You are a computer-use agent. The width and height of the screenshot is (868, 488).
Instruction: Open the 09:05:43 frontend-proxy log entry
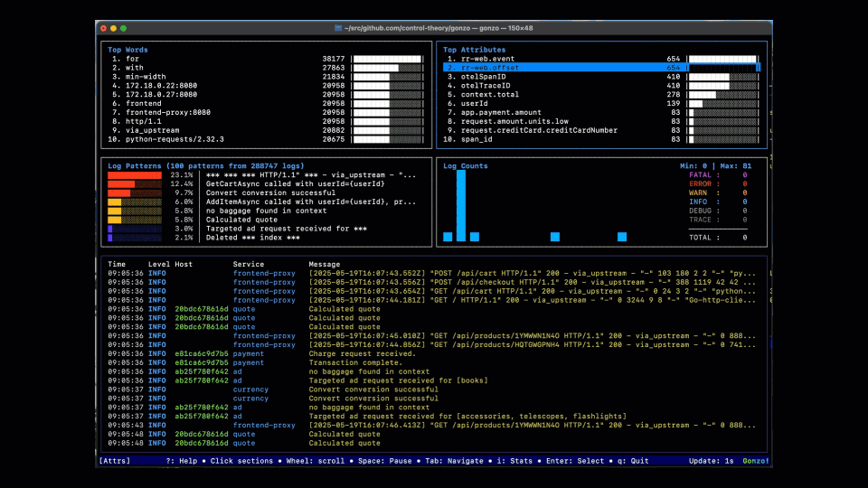coord(432,426)
